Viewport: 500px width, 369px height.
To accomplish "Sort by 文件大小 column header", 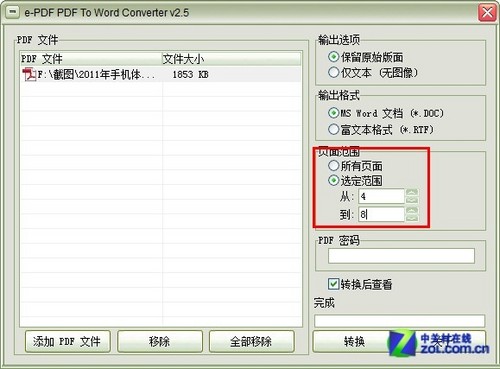I will point(231,59).
